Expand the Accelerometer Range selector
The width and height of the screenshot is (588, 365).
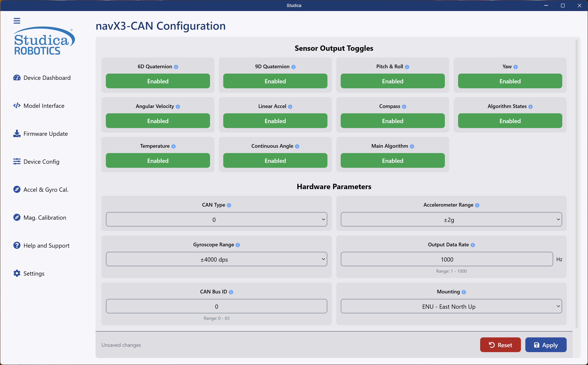tap(451, 219)
